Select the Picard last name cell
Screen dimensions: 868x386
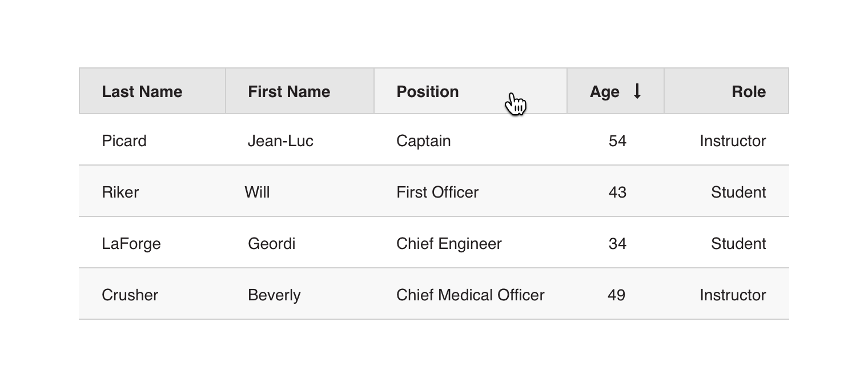pos(124,141)
